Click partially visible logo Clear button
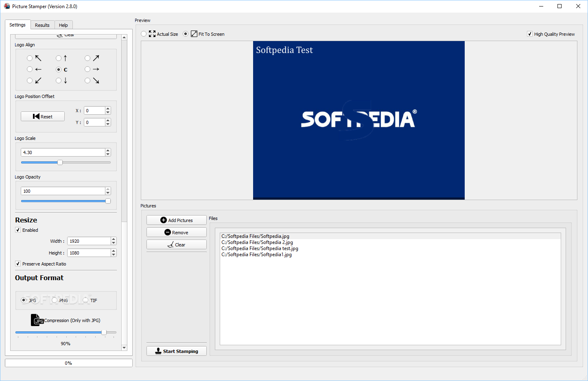The width and height of the screenshot is (588, 381). click(x=66, y=36)
